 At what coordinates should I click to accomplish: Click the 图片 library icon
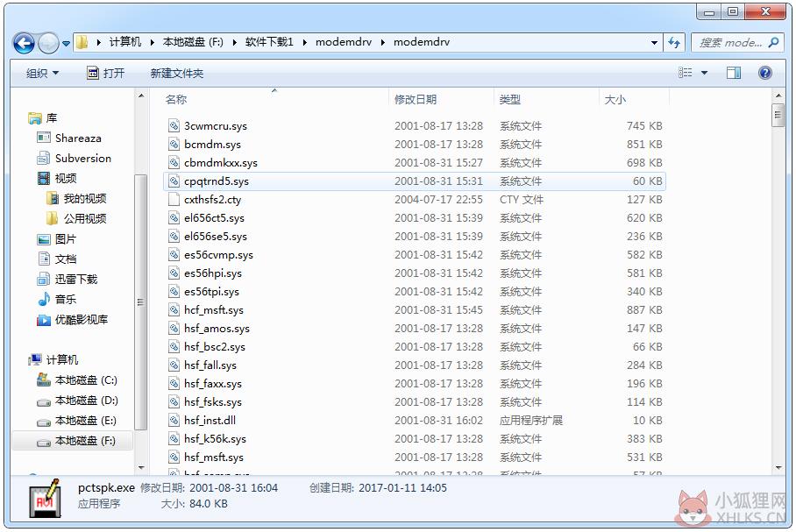(44, 239)
